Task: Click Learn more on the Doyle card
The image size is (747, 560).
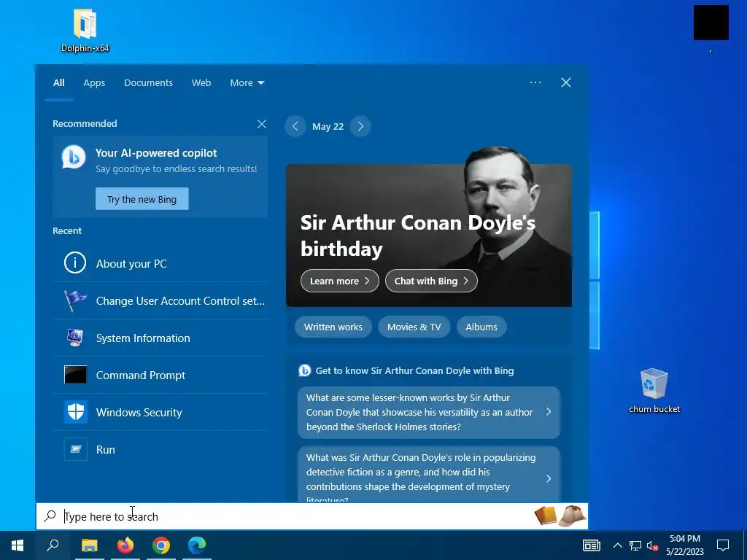Action: [340, 281]
